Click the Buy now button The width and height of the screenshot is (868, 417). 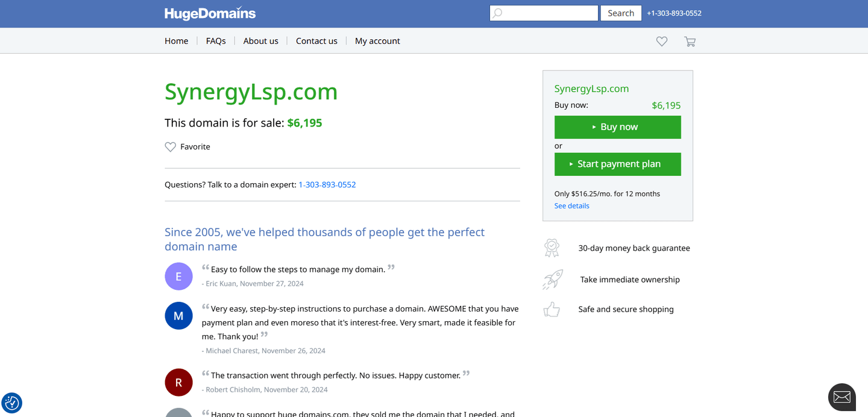[617, 127]
